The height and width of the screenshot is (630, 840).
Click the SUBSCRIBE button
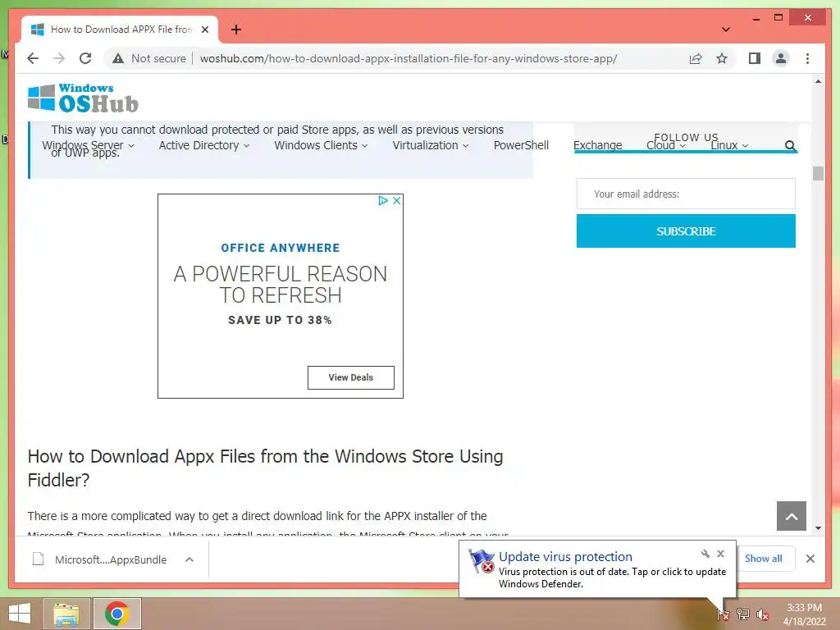point(686,231)
